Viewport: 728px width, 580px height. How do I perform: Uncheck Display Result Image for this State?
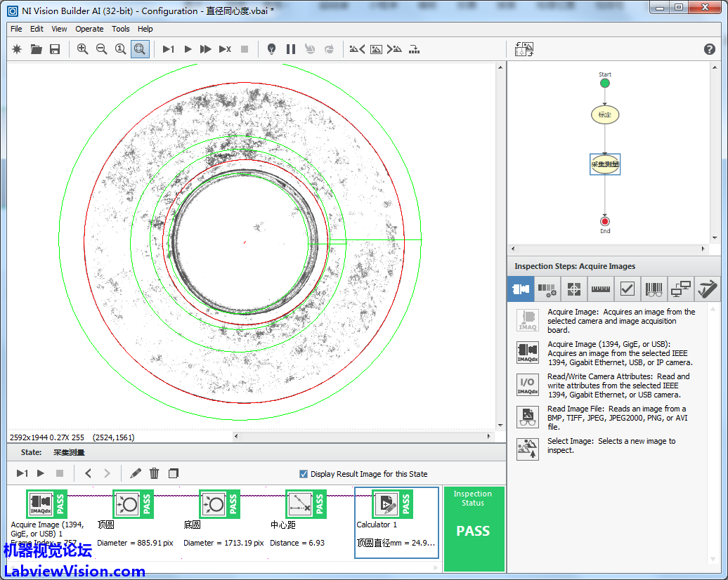coord(304,474)
